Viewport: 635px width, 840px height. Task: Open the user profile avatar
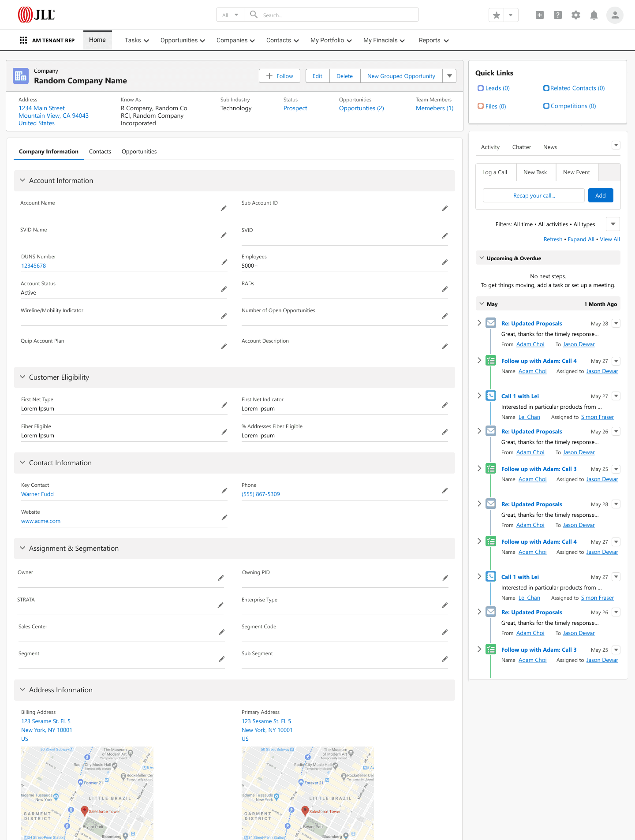(x=615, y=15)
